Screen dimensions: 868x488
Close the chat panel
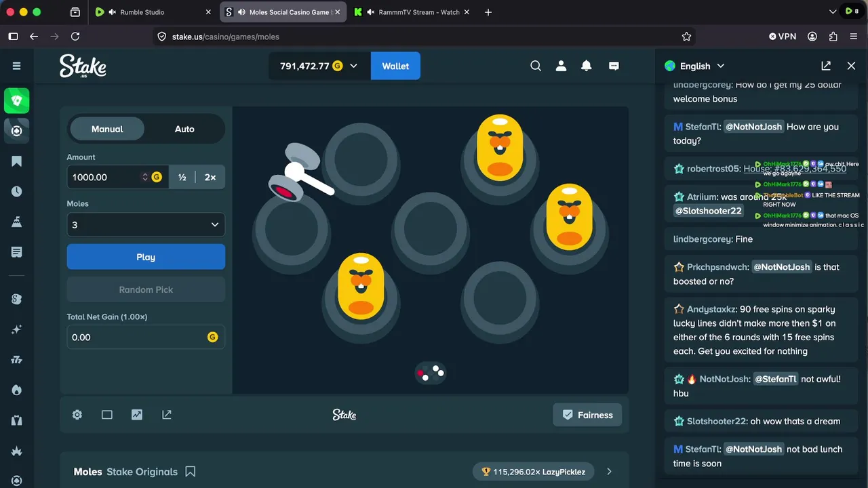coord(851,66)
